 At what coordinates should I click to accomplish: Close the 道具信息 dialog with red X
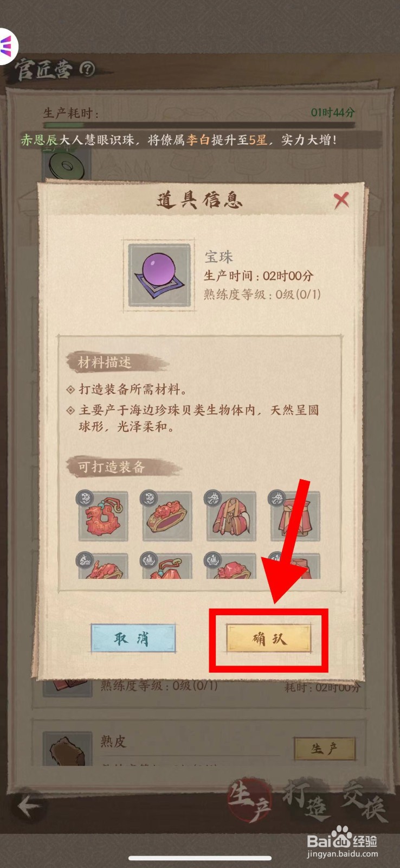pos(341,201)
